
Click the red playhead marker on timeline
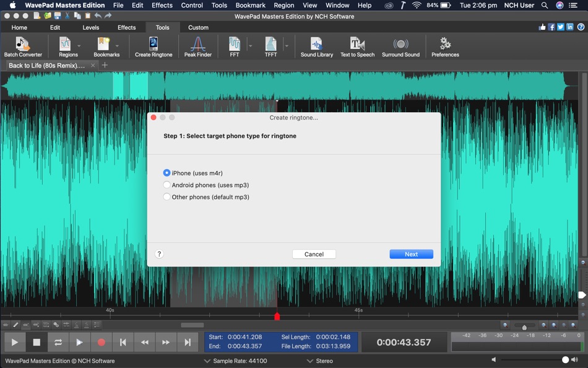coord(277,316)
